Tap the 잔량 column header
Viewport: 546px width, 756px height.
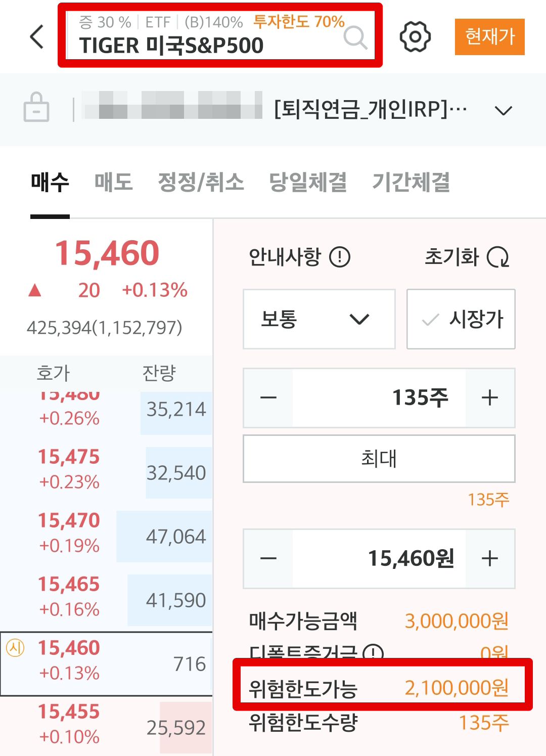click(159, 373)
